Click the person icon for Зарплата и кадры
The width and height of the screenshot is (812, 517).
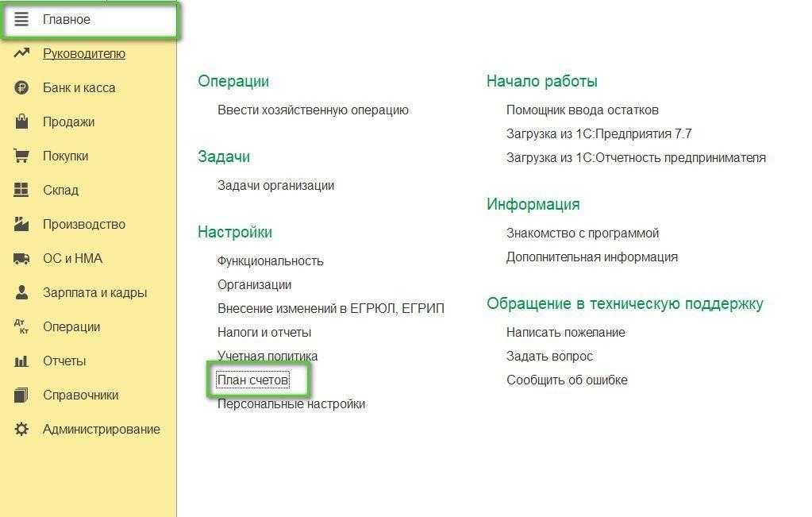point(21,292)
